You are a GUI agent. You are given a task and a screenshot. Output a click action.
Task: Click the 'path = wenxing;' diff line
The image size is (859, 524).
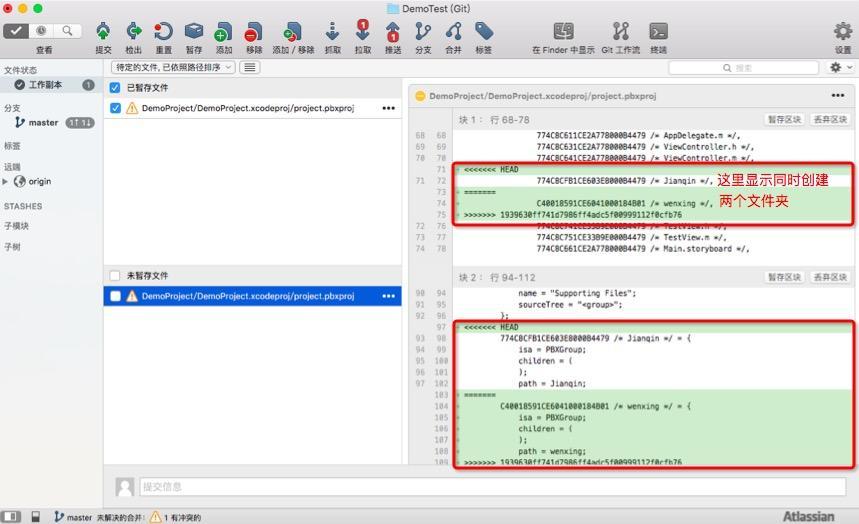552,451
